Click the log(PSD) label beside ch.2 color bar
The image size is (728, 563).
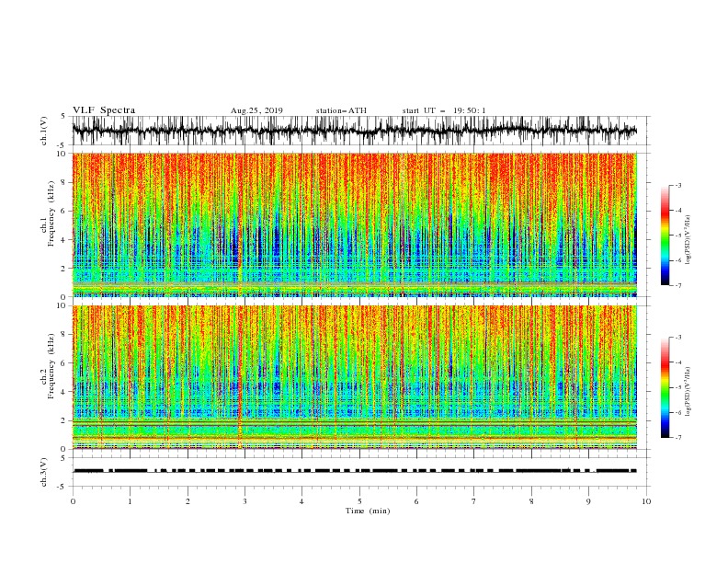(x=688, y=391)
